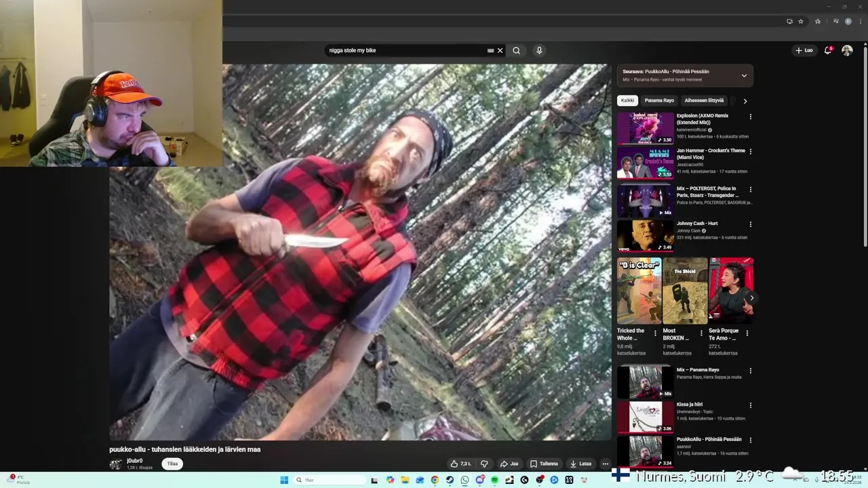Image resolution: width=868 pixels, height=488 pixels.
Task: Click the taskbar search box
Action: 330,480
